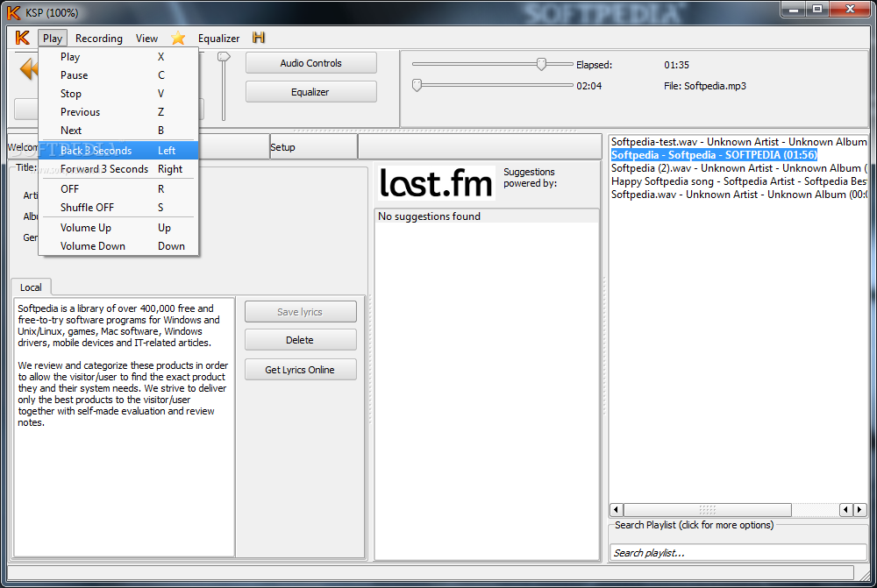Viewport: 877px width, 588px height.
Task: Select the Local lyrics tab
Action: (32, 287)
